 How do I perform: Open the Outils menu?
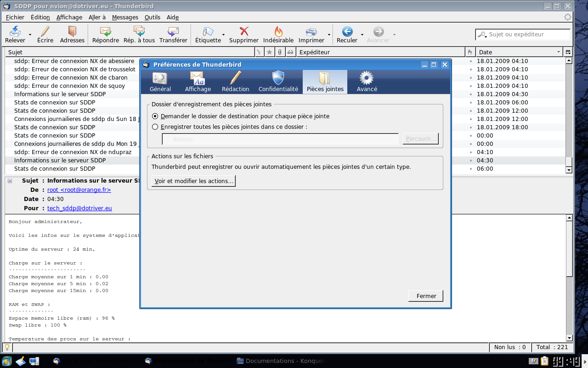click(x=152, y=17)
